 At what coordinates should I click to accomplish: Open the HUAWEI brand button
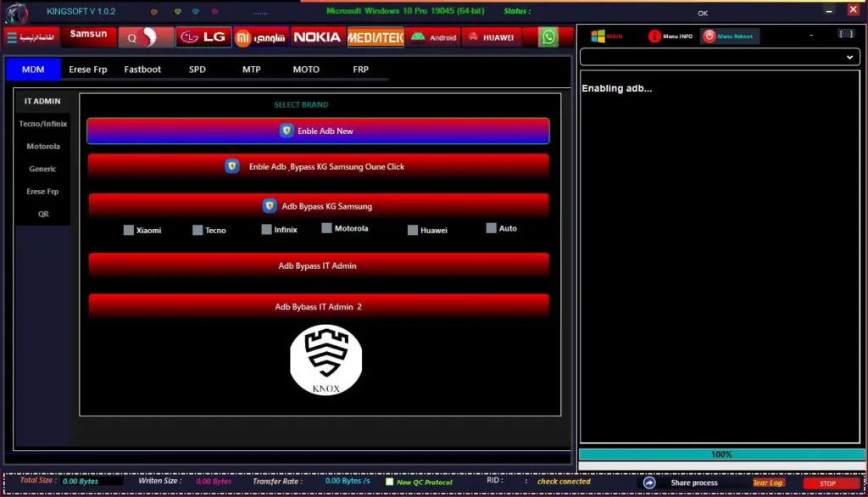[491, 37]
